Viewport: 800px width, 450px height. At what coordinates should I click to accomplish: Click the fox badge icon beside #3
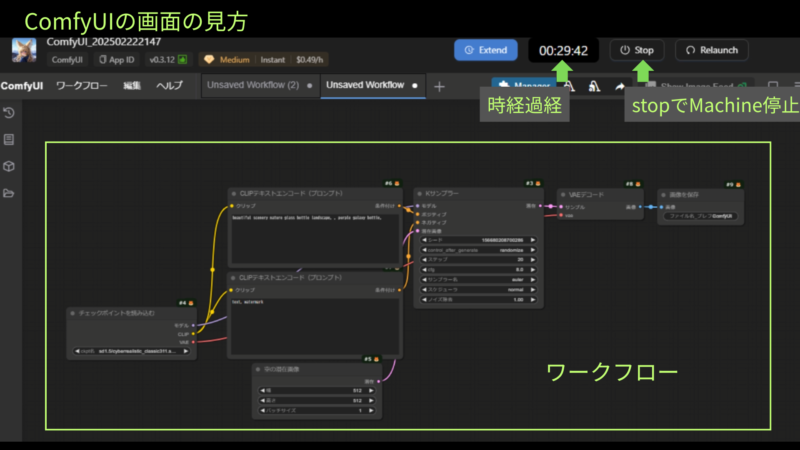(538, 184)
